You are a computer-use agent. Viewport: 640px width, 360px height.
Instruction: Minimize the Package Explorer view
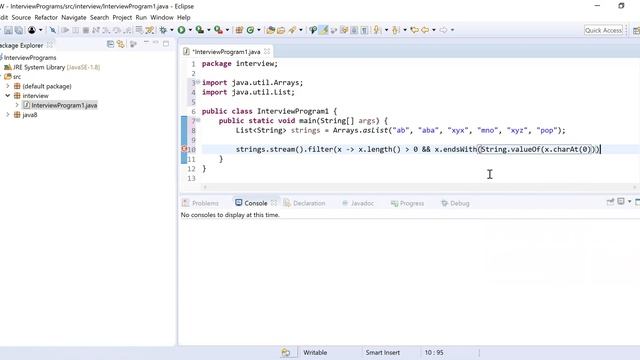pos(156,42)
